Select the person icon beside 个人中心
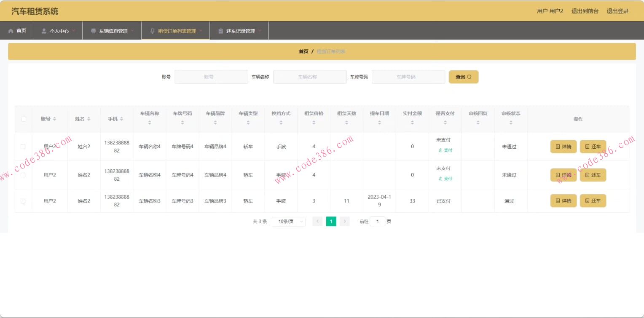The height and width of the screenshot is (318, 644). pos(43,30)
